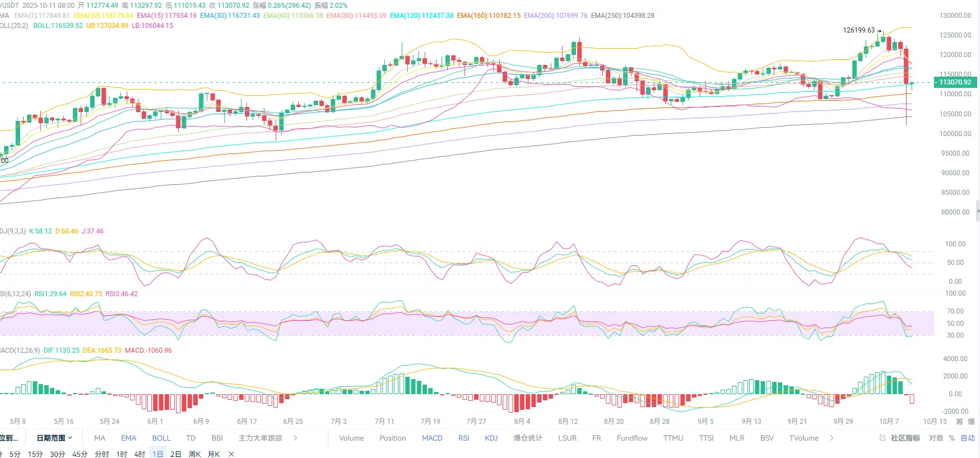Enable the Fundflow indicator
The image size is (980, 458).
(x=632, y=438)
